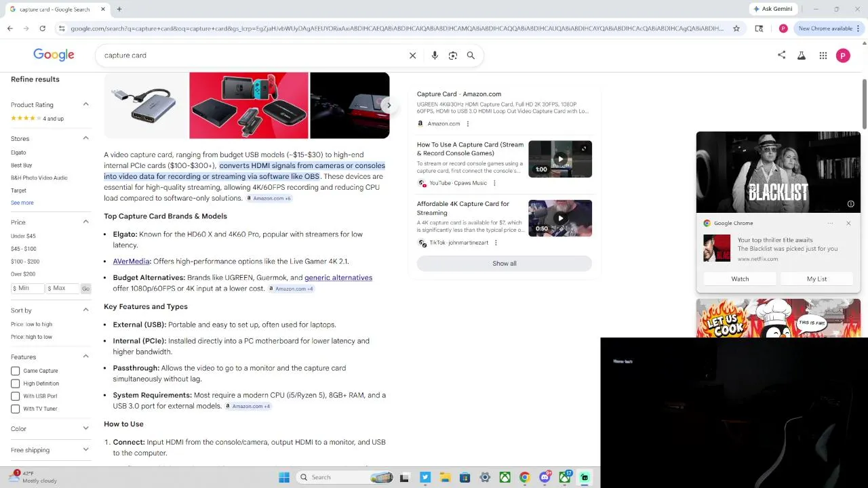This screenshot has width=868, height=488.
Task: Focus the Max price input field
Action: [62, 289]
